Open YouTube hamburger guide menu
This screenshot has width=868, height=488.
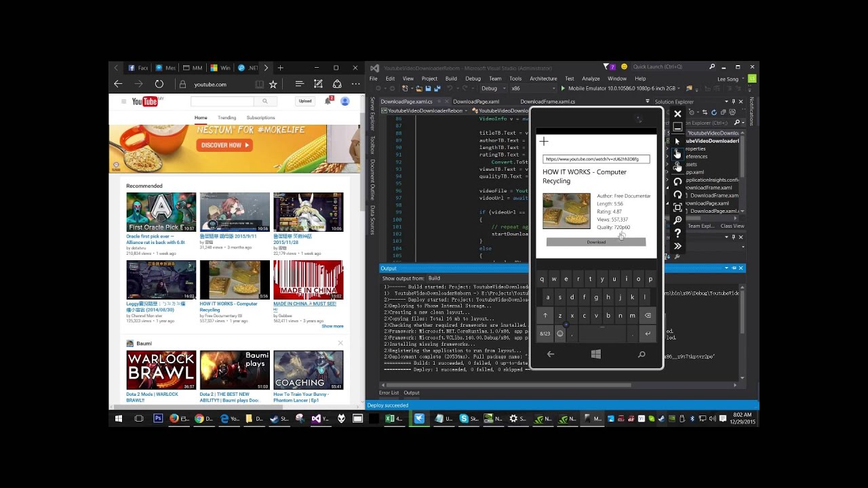pos(123,102)
